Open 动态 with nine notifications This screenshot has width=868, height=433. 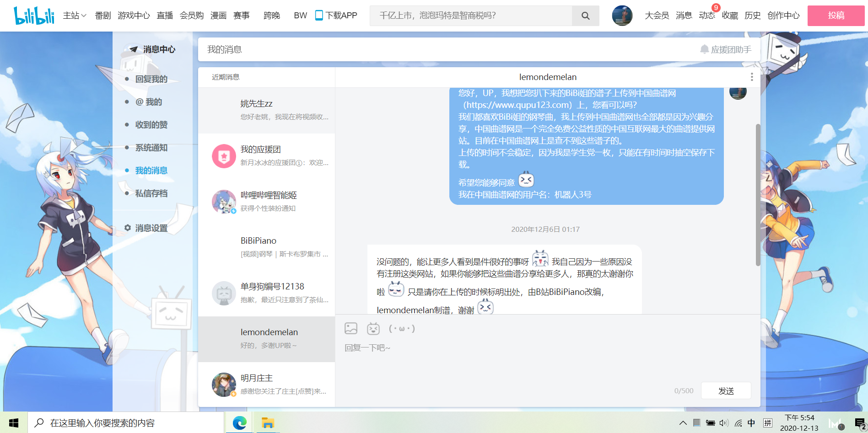click(x=707, y=16)
